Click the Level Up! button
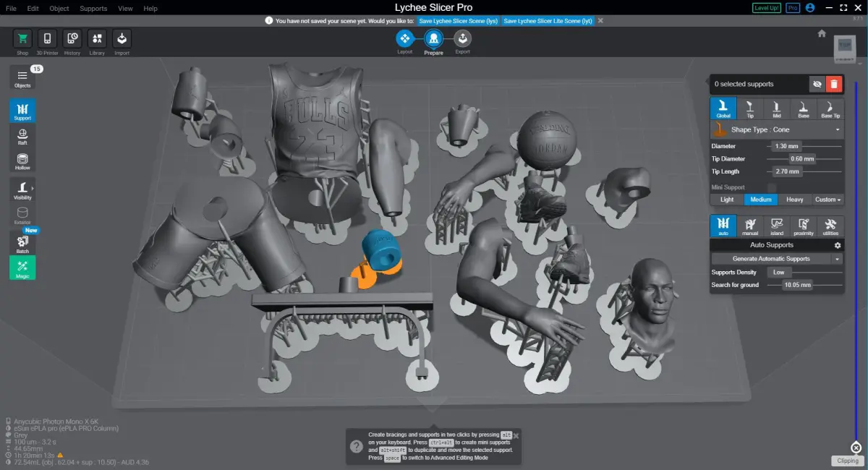This screenshot has width=868, height=470. pos(766,8)
